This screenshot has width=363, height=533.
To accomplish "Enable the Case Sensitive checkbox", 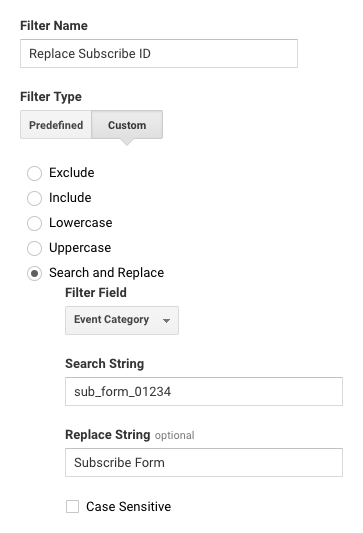I will [x=72, y=506].
